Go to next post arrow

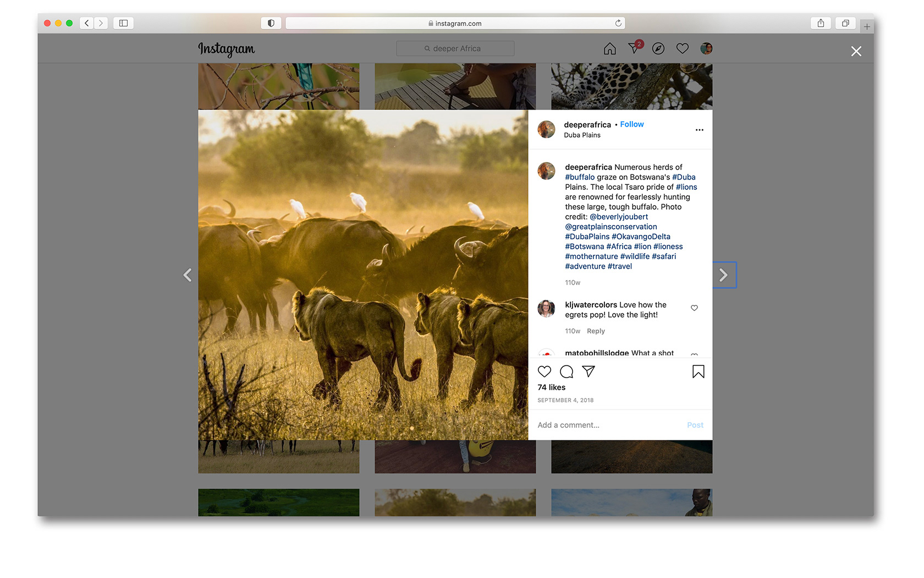[x=724, y=275]
